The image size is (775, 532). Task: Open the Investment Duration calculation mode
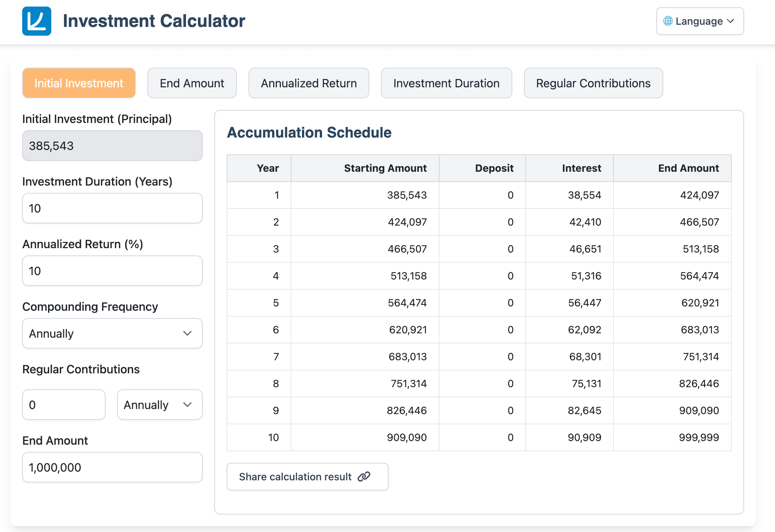pos(446,83)
